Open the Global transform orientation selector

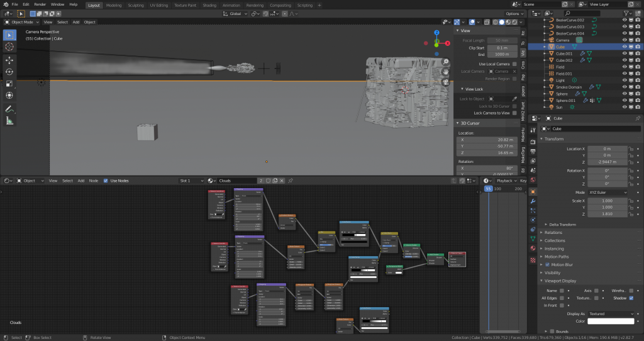point(235,14)
